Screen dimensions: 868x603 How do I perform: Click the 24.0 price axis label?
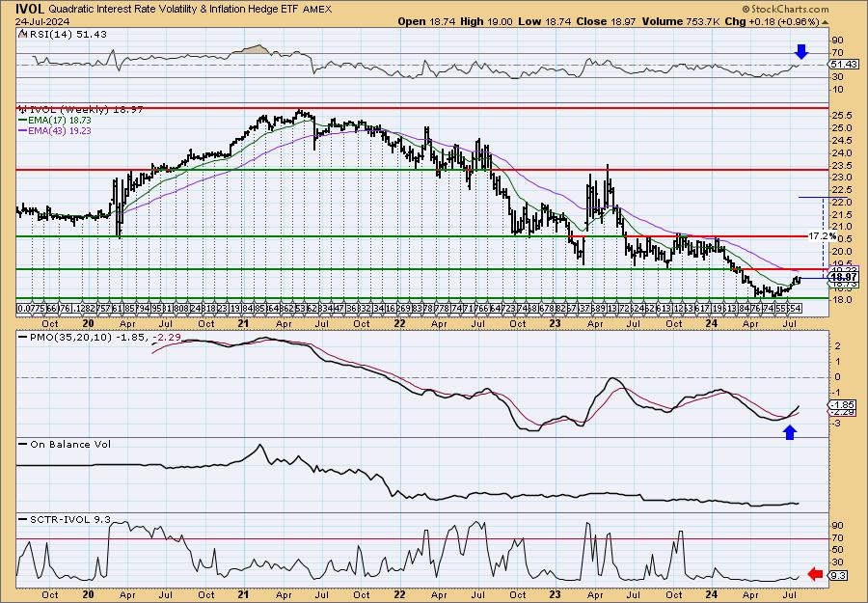click(x=841, y=153)
